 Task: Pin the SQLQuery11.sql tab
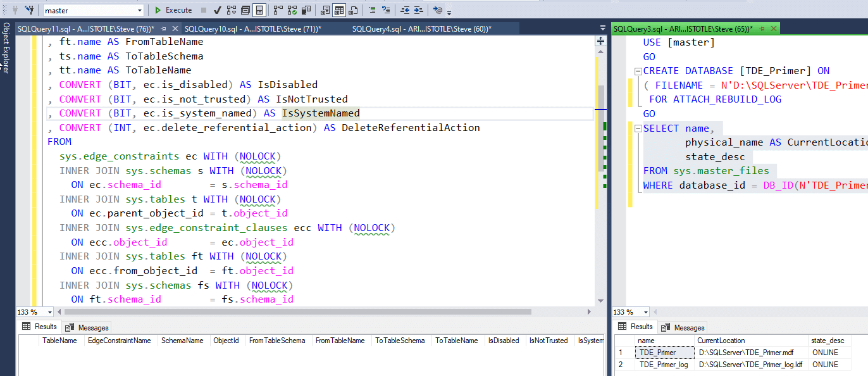coord(164,28)
